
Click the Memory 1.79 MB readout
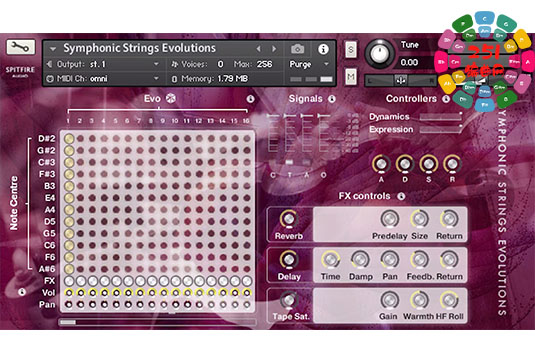click(215, 79)
